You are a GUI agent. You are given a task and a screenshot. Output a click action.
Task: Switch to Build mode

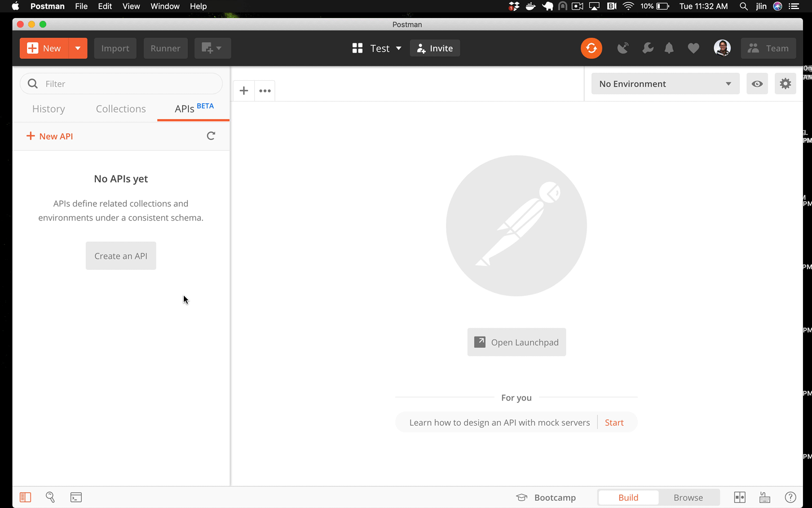(x=628, y=497)
